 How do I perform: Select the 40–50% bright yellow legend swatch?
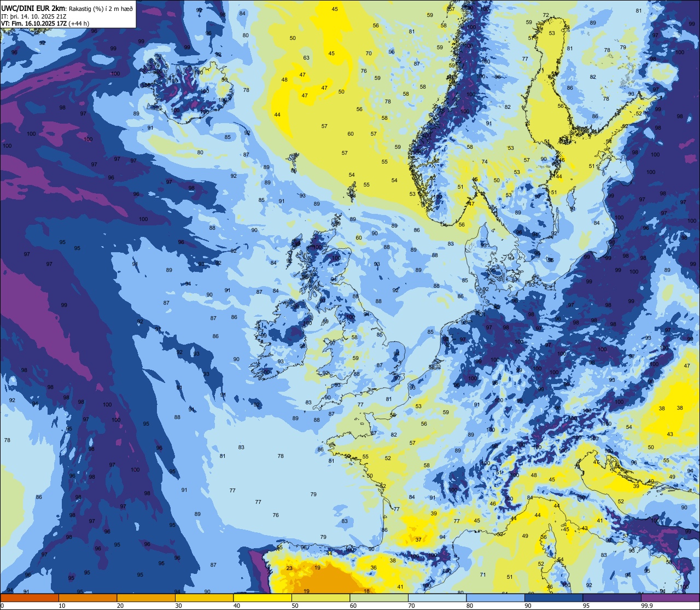pyautogui.click(x=262, y=597)
